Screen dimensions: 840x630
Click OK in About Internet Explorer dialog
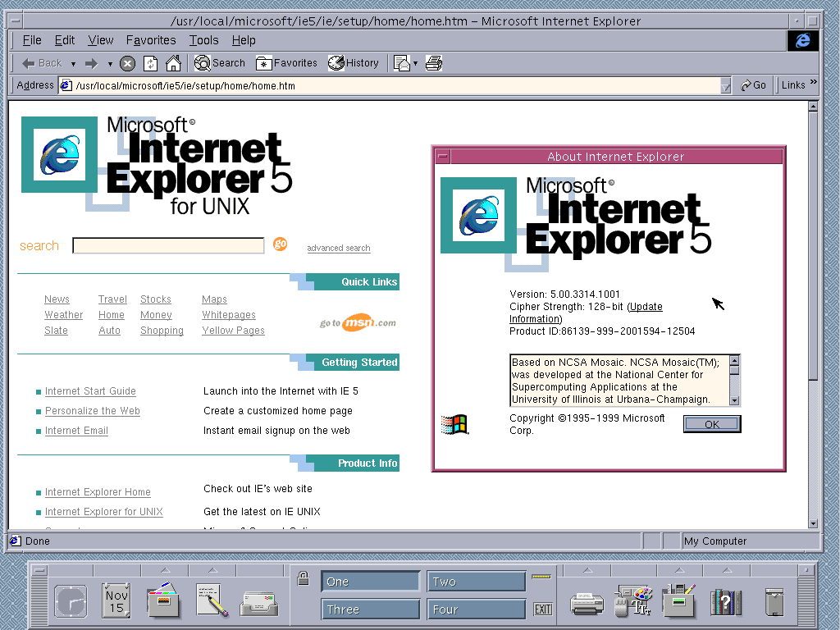[712, 424]
